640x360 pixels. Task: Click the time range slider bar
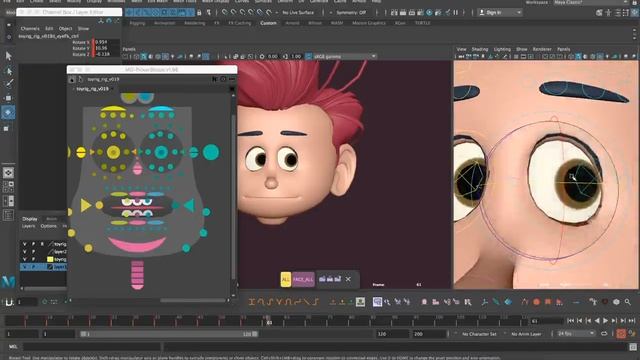pos(169,334)
